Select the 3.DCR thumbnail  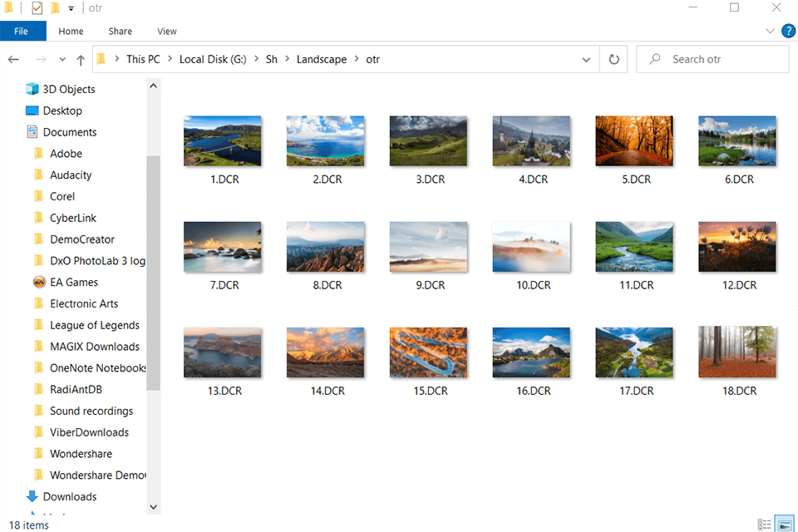coord(428,141)
